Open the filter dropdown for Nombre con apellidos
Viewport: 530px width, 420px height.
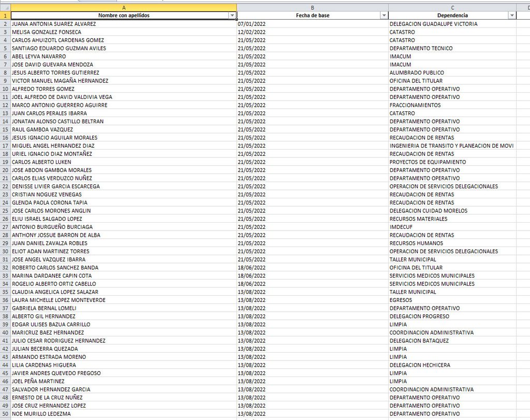pos(232,16)
